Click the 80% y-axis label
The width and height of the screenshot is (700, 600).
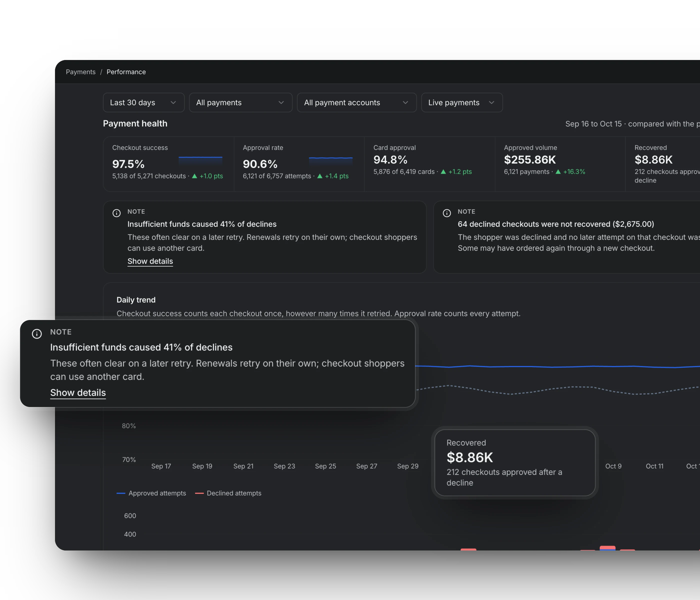pyautogui.click(x=129, y=426)
